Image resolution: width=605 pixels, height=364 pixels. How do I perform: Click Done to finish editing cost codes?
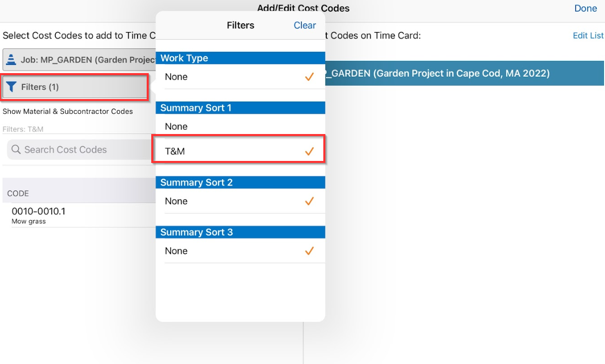(586, 8)
